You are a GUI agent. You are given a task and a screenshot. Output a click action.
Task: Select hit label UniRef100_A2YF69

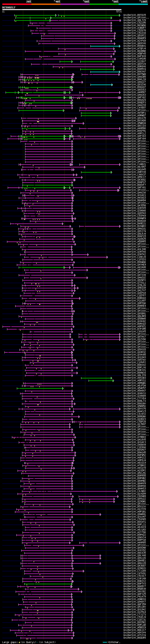pos(135,41)
